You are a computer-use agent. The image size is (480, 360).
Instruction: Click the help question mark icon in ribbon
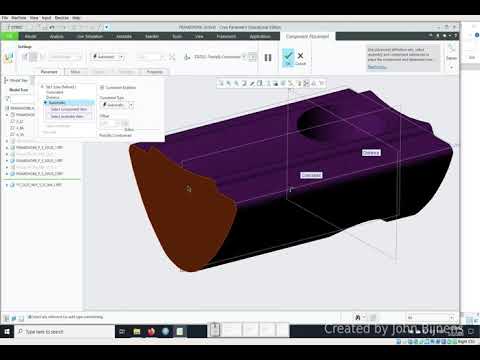[456, 35]
